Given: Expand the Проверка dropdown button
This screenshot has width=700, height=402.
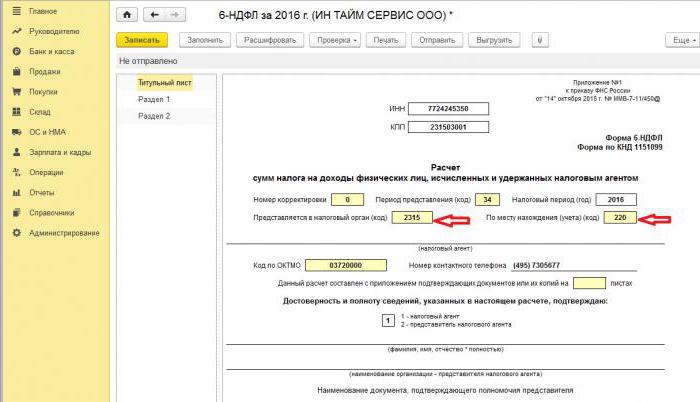Looking at the screenshot, I should pyautogui.click(x=335, y=40).
